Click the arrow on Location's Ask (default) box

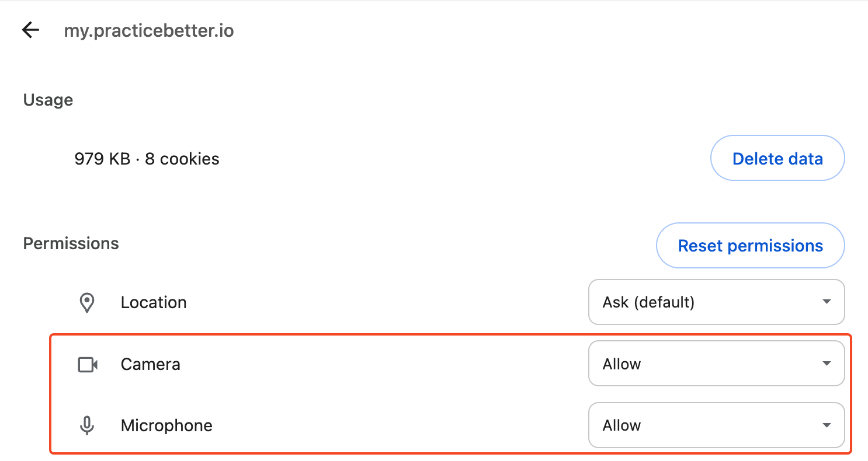coord(827,302)
